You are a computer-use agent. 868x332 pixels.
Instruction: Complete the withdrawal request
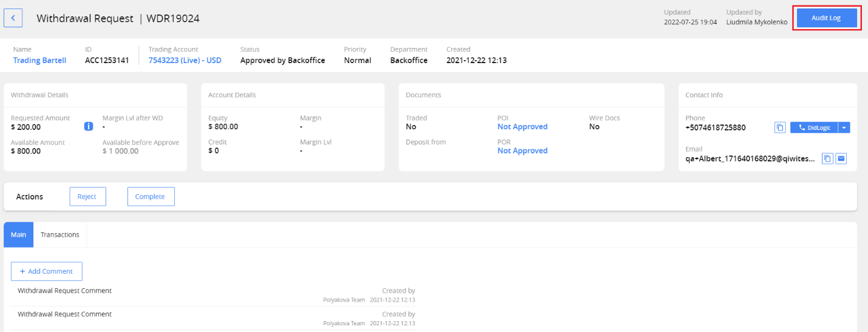(x=151, y=197)
